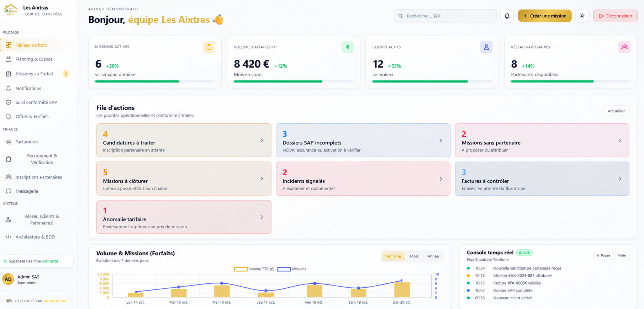This screenshot has height=309, width=644.
Task: Click the Réseau network icon in sidebar
Action: pyautogui.click(x=9, y=219)
